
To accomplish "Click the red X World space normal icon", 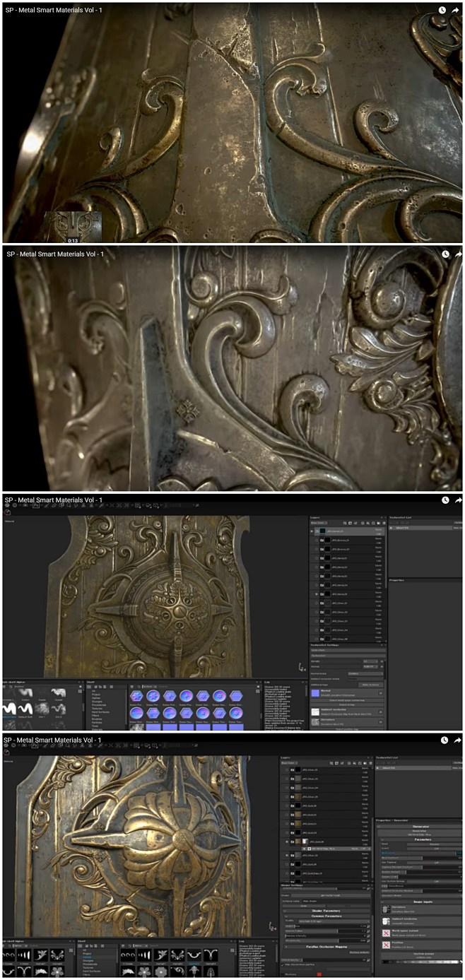I will pos(387,933).
